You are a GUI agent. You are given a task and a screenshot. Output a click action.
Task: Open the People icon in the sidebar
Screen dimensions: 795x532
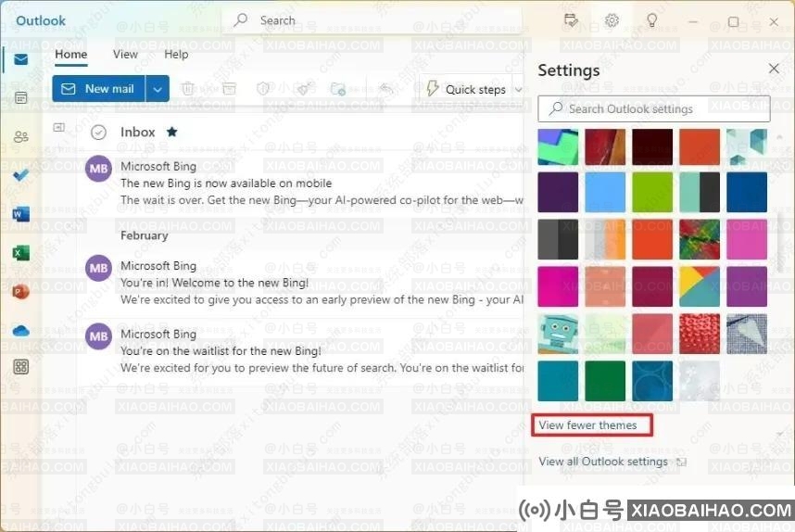tap(20, 137)
